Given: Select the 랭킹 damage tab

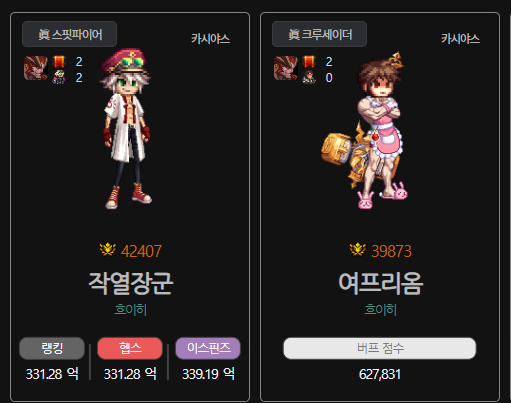Looking at the screenshot, I should coord(52,348).
